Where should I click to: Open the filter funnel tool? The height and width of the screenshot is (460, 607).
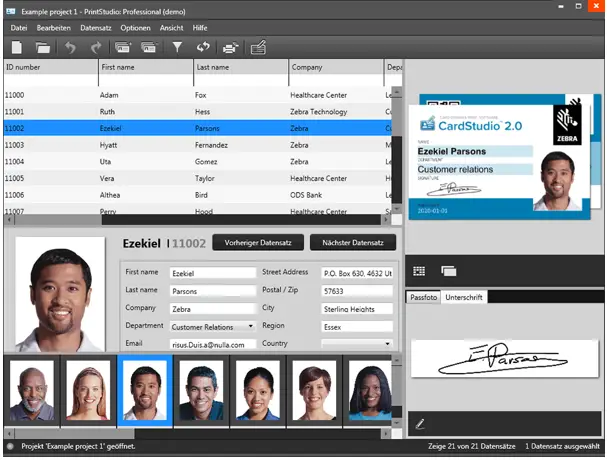point(177,47)
